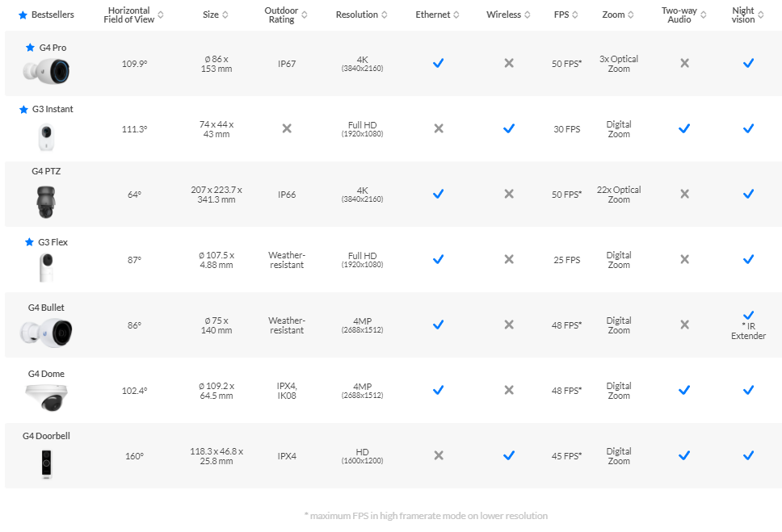The width and height of the screenshot is (782, 532).
Task: Click the star icon beside Bestsellers header
Action: click(x=23, y=15)
